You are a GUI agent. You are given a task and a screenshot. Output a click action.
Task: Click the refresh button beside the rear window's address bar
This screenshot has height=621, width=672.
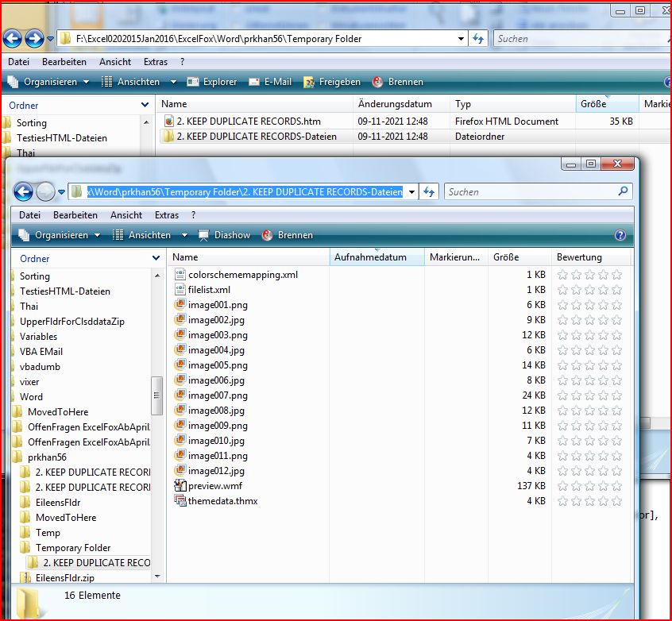coord(478,39)
